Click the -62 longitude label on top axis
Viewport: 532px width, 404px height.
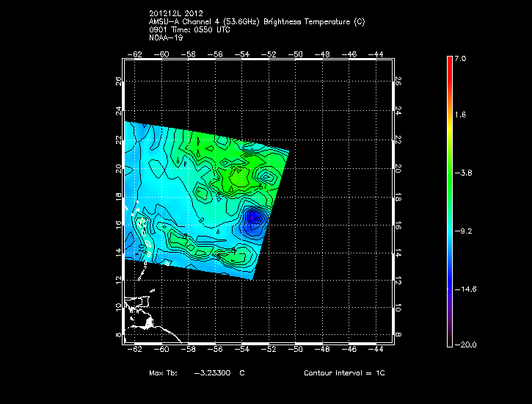point(135,54)
